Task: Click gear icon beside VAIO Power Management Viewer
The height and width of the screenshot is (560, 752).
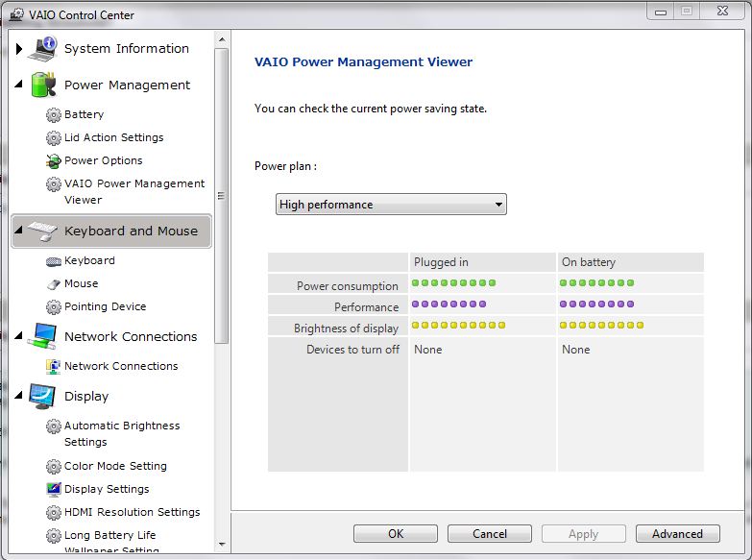Action: 53,183
